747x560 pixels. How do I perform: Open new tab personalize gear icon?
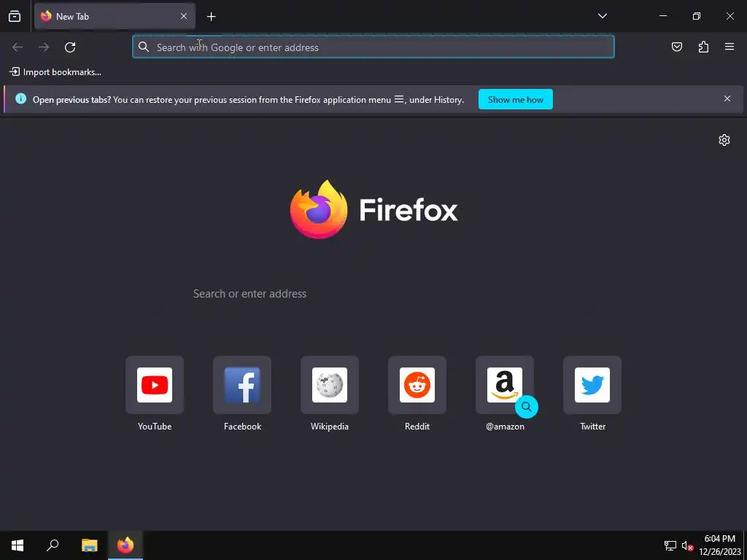pos(724,140)
